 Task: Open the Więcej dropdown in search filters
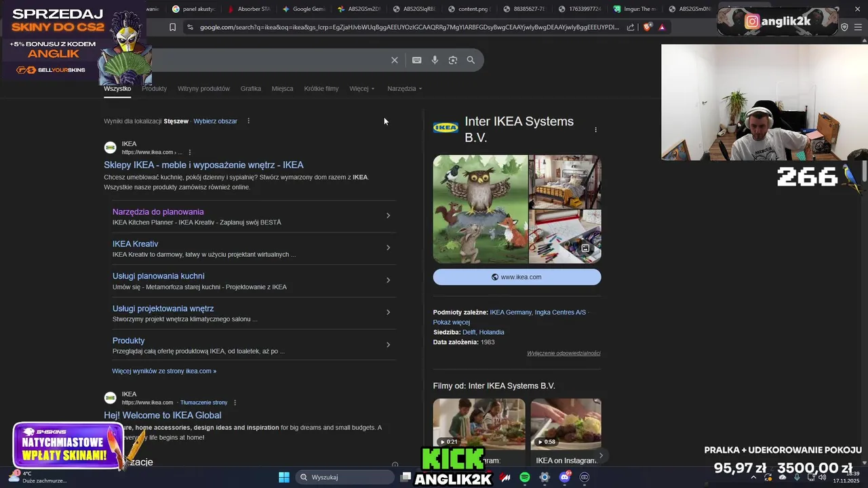[x=362, y=89]
